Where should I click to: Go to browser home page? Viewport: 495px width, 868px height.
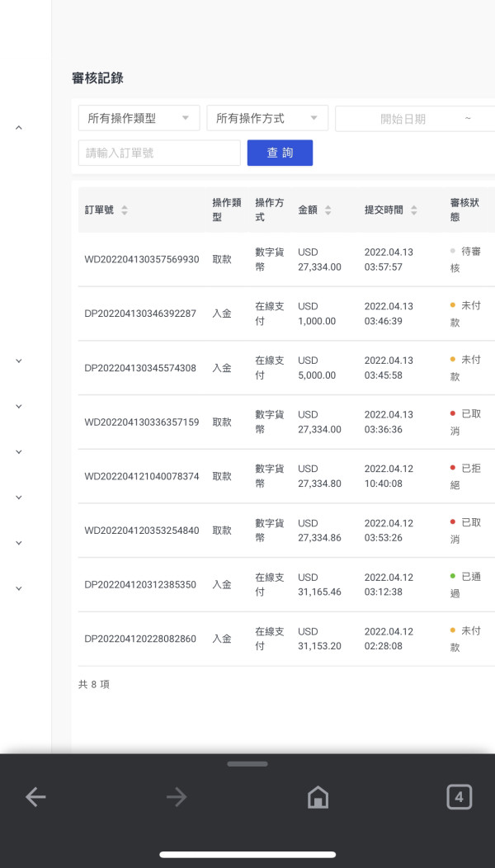(318, 796)
